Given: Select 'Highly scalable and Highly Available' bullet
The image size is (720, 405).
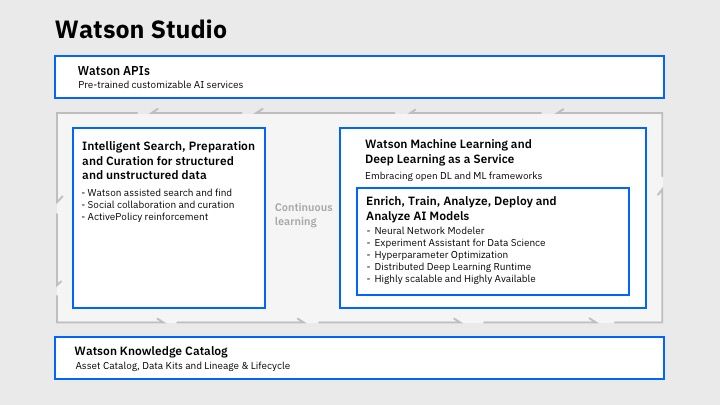Looking at the screenshot, I should tap(451, 278).
